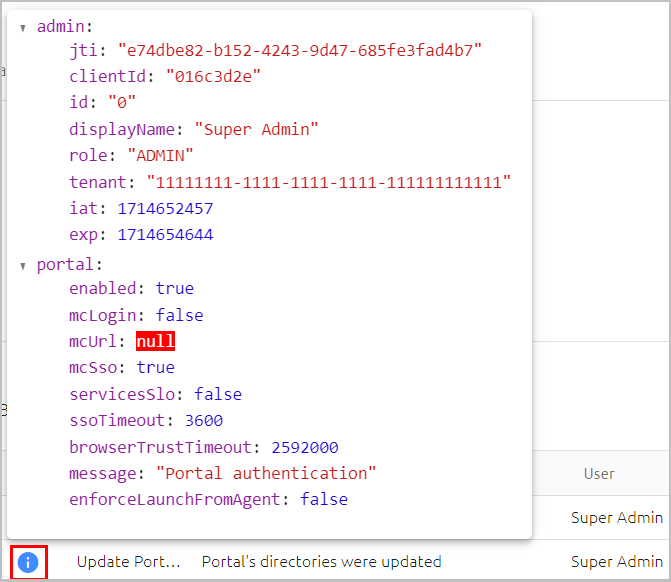Click the admin key label
The height and width of the screenshot is (582, 671).
click(61, 27)
